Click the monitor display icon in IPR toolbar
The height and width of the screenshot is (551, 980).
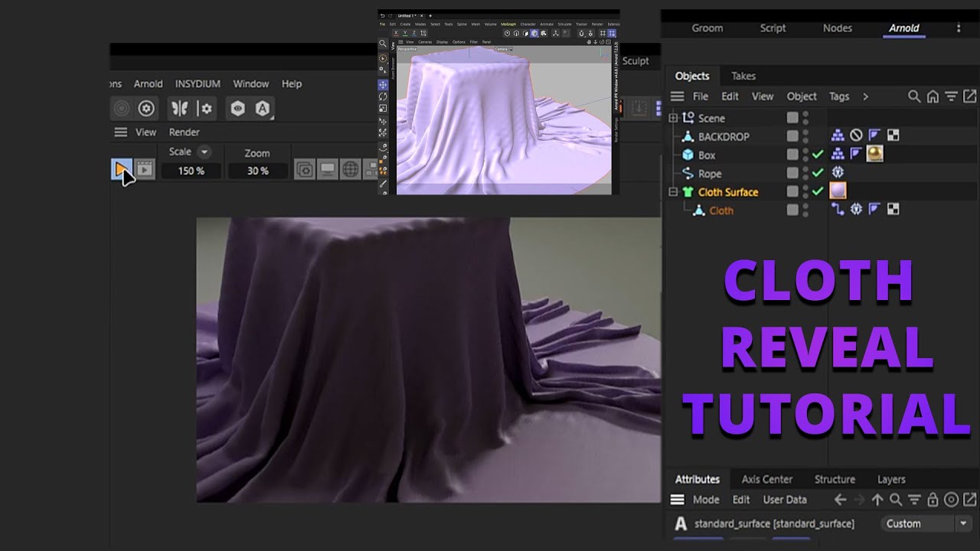tap(327, 170)
